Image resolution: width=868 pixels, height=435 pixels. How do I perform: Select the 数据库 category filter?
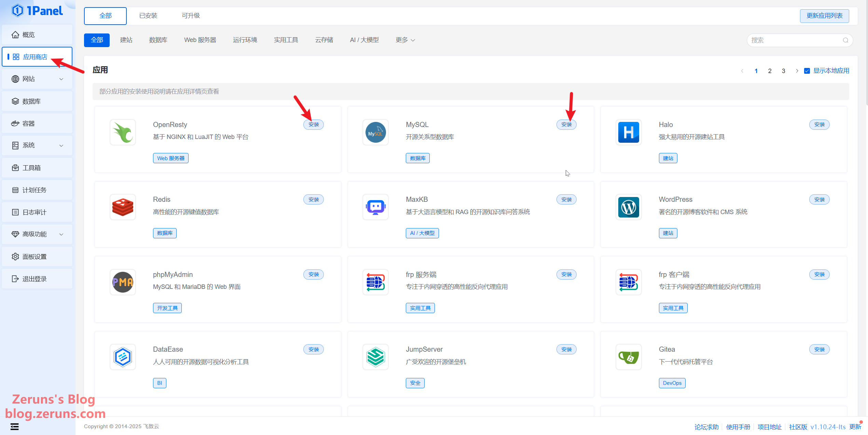coord(158,40)
